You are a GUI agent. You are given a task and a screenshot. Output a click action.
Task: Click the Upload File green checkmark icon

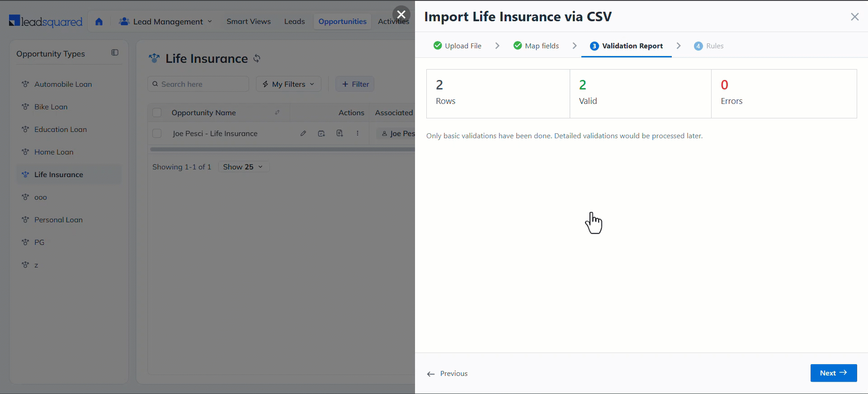(437, 46)
